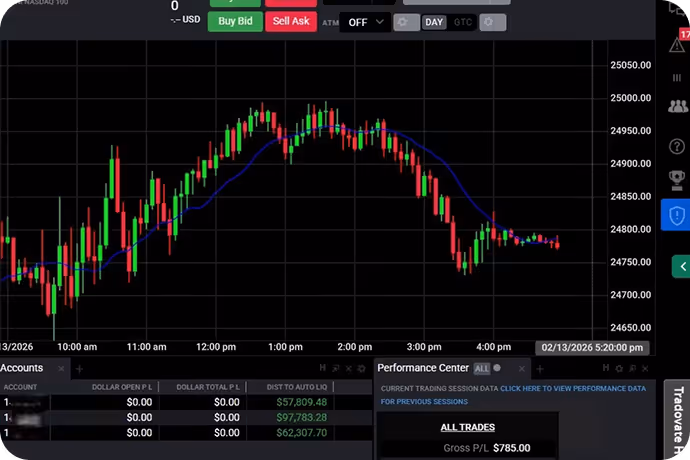Add new tab next to Accounts

[x=79, y=369]
